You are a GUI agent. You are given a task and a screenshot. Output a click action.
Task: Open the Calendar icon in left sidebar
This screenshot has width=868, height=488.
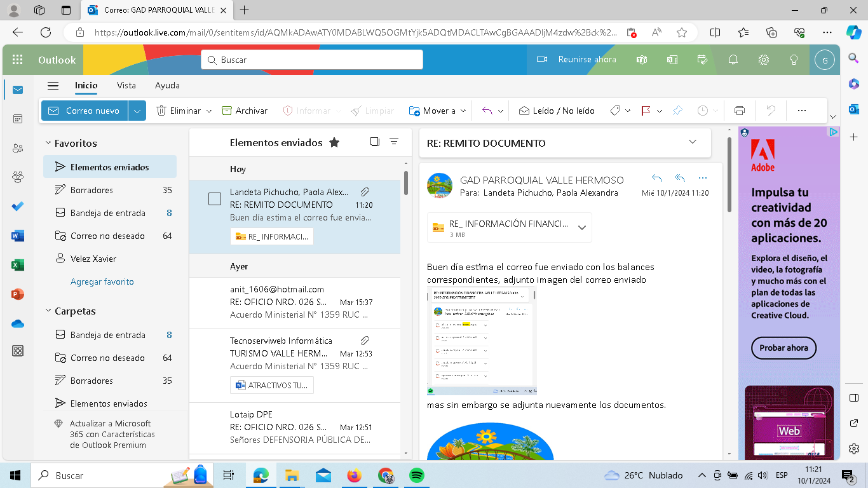point(18,119)
